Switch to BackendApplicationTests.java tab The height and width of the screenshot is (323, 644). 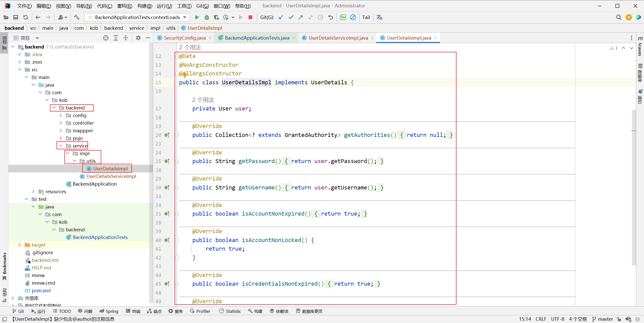pos(257,38)
